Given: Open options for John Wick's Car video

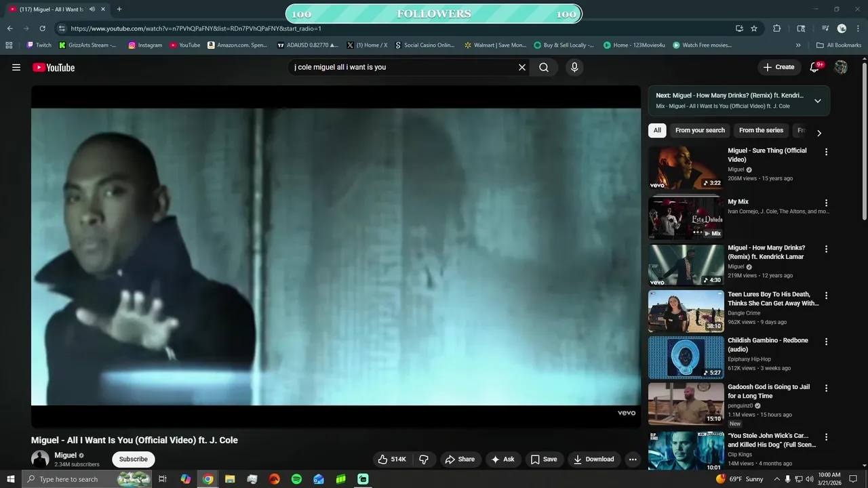Looking at the screenshot, I should coord(826,437).
